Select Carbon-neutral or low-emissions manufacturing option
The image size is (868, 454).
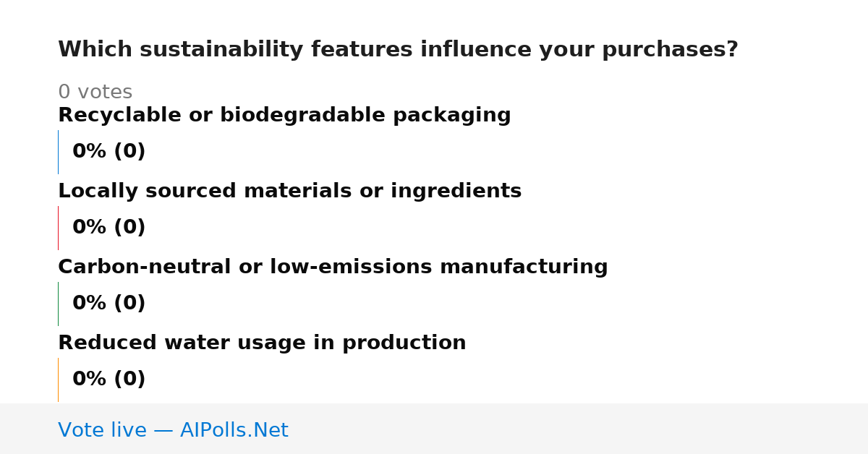333,267
